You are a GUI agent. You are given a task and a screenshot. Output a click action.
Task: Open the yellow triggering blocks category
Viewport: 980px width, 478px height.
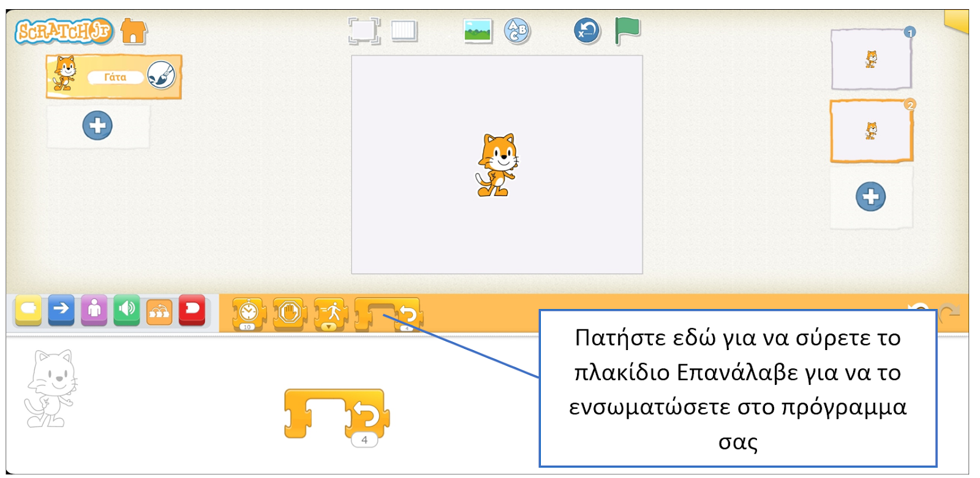pos(28,310)
